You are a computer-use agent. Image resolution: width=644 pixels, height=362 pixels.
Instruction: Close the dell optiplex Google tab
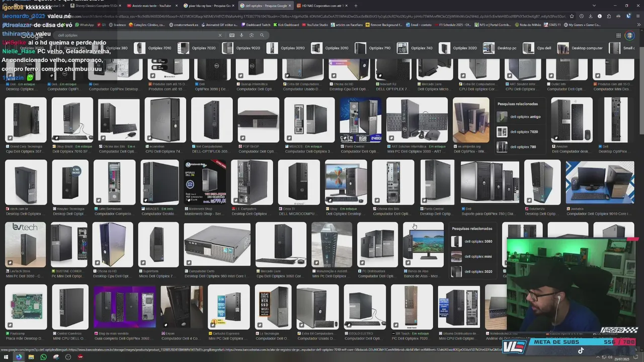point(290,6)
